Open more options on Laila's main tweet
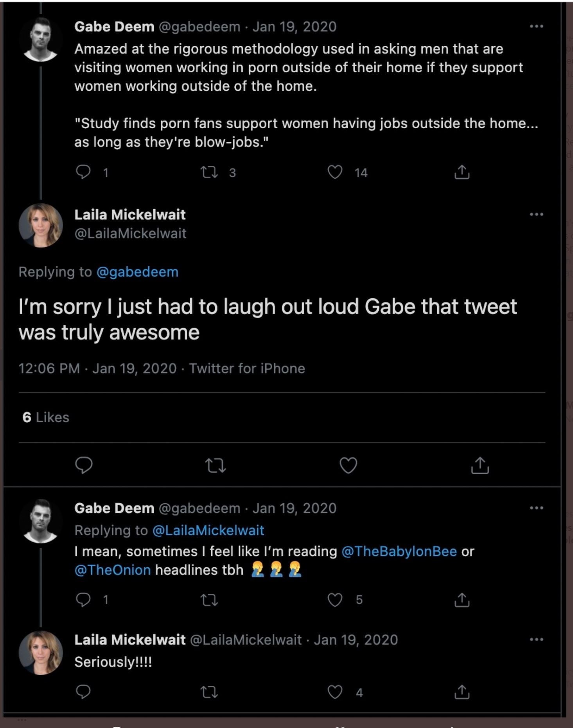 click(x=536, y=214)
